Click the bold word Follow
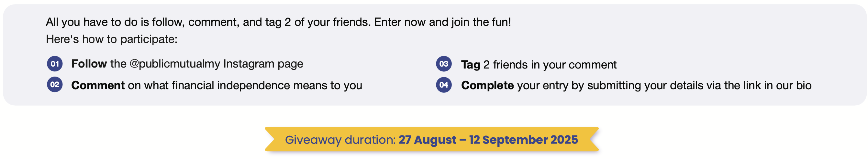Screen dimensions: 868x159 pyautogui.click(x=89, y=64)
